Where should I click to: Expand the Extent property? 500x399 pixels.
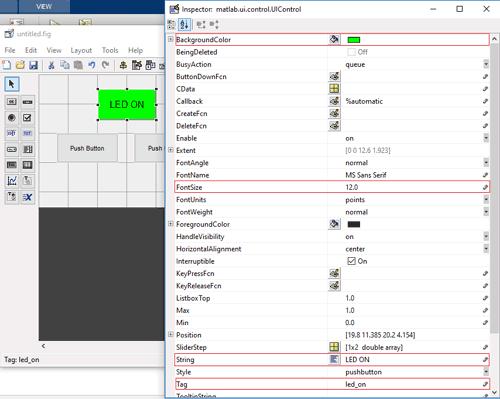[171, 150]
